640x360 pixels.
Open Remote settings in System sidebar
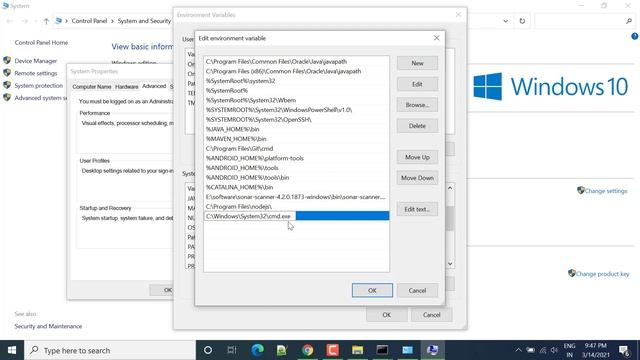point(36,73)
